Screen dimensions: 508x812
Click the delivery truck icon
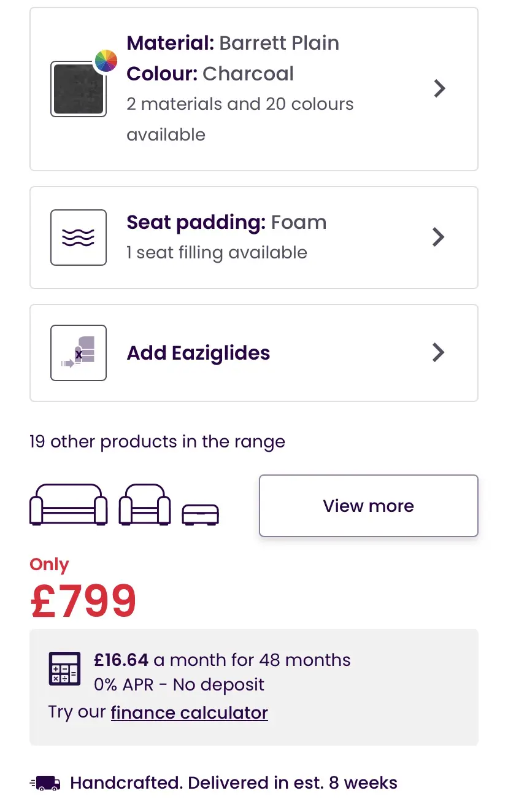pyautogui.click(x=46, y=783)
